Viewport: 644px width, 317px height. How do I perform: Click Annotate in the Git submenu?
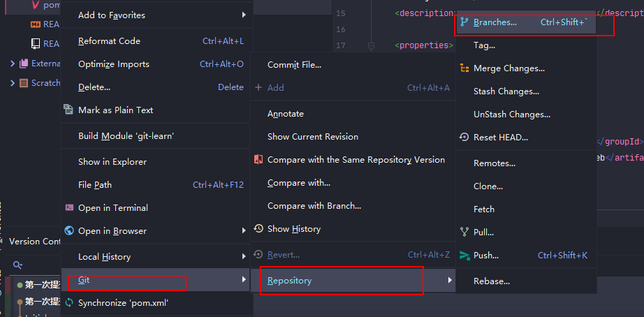coord(285,114)
